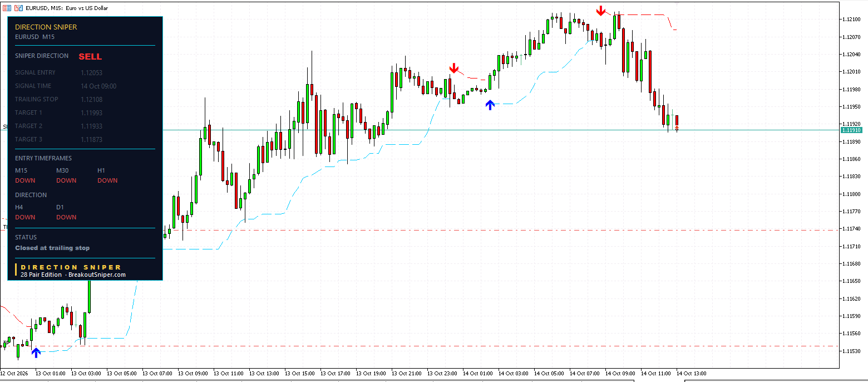
Task: Click the signal time value in the panel
Action: [x=98, y=86]
